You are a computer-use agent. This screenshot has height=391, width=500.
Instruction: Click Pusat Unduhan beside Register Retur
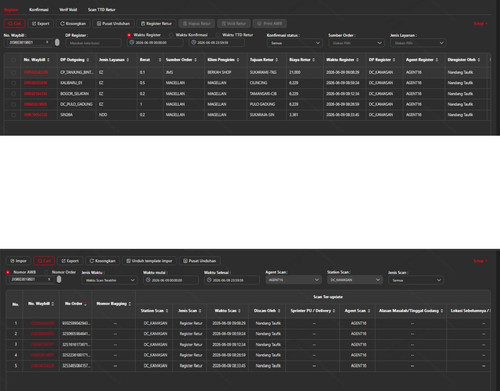pyautogui.click(x=113, y=24)
